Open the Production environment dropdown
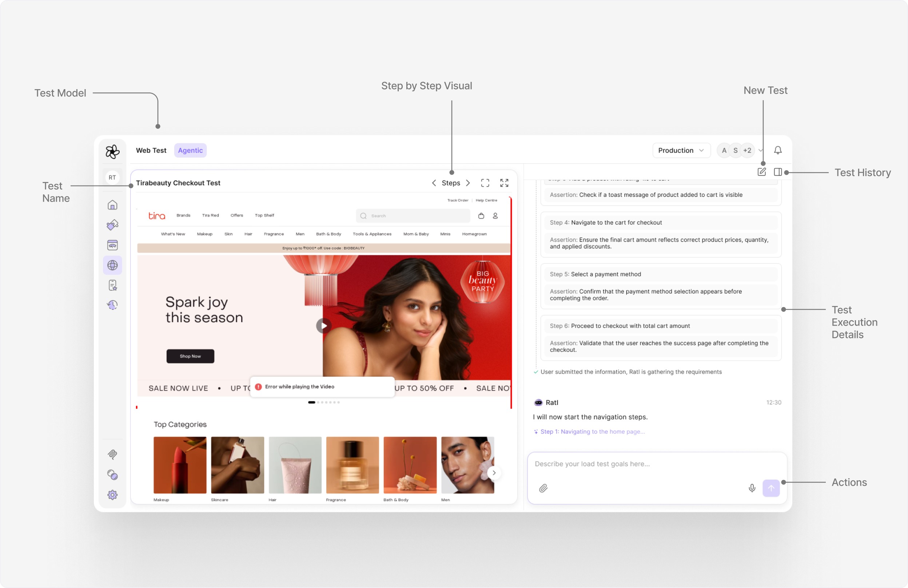The image size is (908, 588). (x=681, y=150)
